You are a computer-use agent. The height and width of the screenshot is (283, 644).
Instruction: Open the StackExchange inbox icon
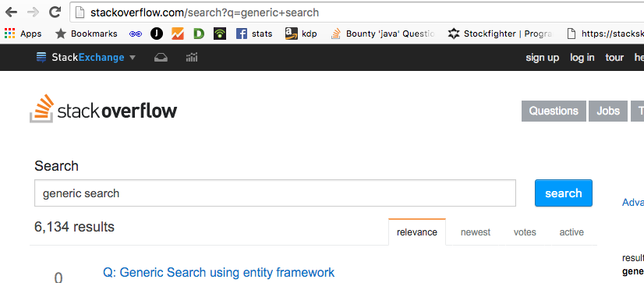point(161,58)
